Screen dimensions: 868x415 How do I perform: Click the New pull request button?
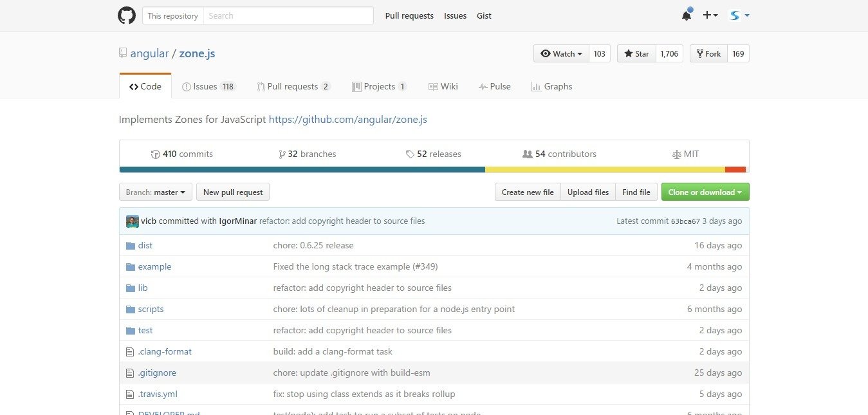tap(233, 192)
